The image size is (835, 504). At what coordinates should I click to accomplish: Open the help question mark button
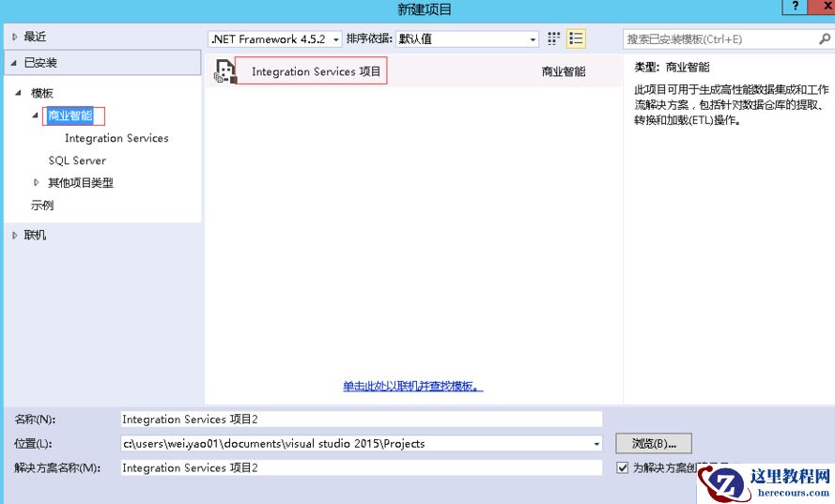[x=795, y=7]
